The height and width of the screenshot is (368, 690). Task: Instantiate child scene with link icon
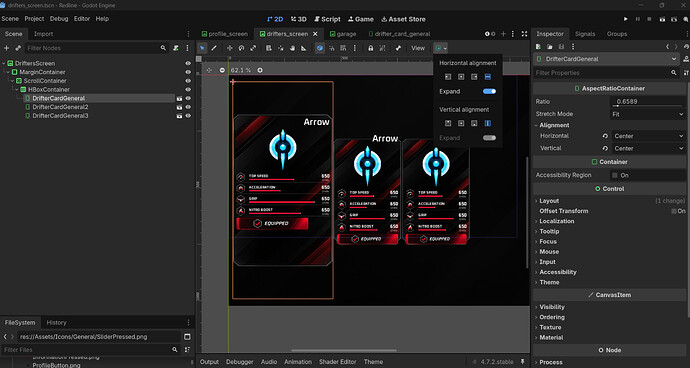(18, 48)
